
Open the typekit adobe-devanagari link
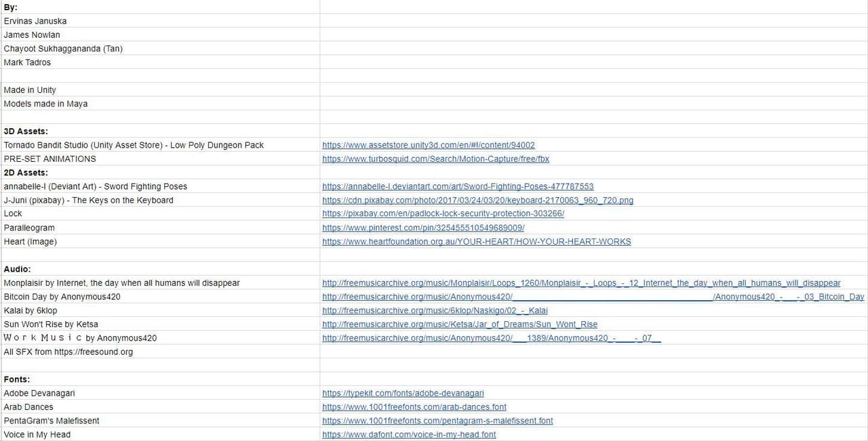403,393
